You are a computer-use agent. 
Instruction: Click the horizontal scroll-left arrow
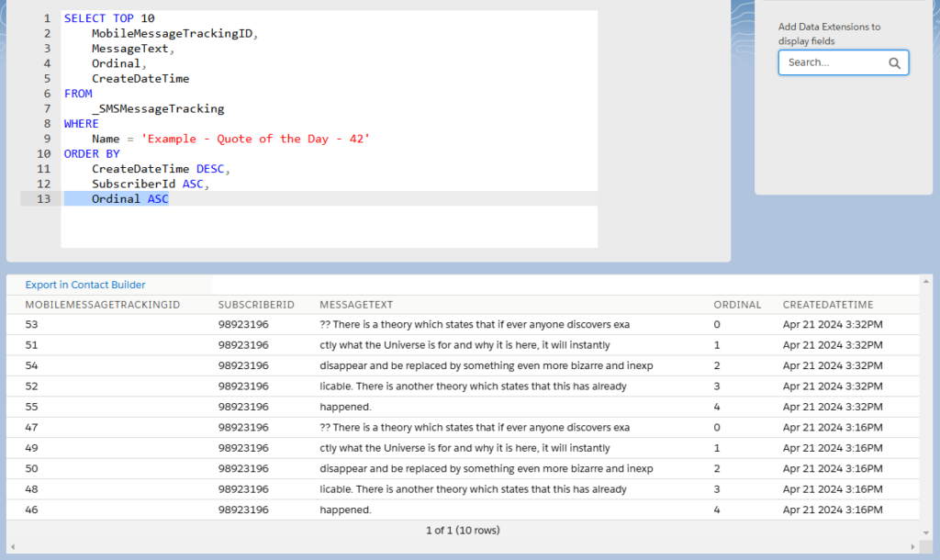[x=12, y=547]
